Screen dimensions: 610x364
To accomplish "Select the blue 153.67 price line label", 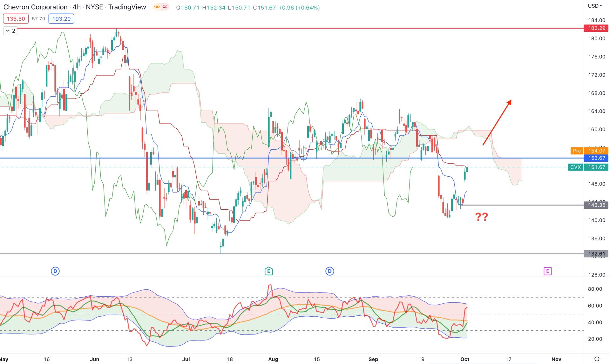I will click(596, 158).
